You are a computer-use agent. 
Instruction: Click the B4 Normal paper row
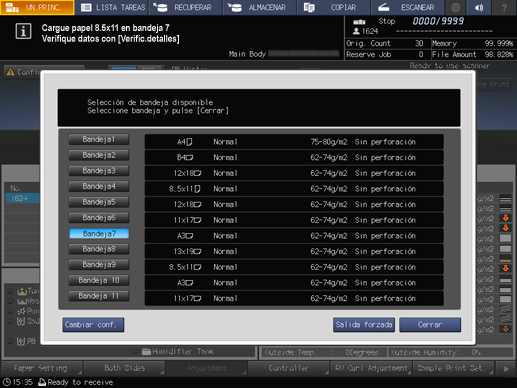[x=294, y=157]
